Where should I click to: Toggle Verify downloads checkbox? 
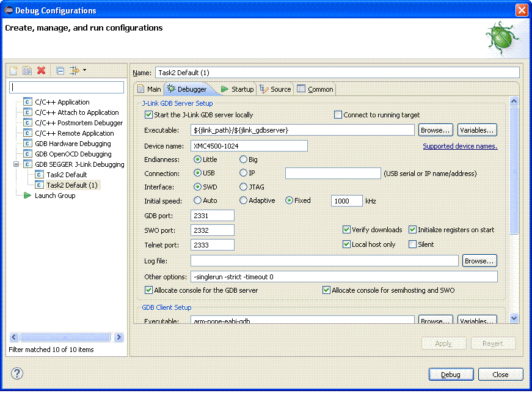[346, 230]
